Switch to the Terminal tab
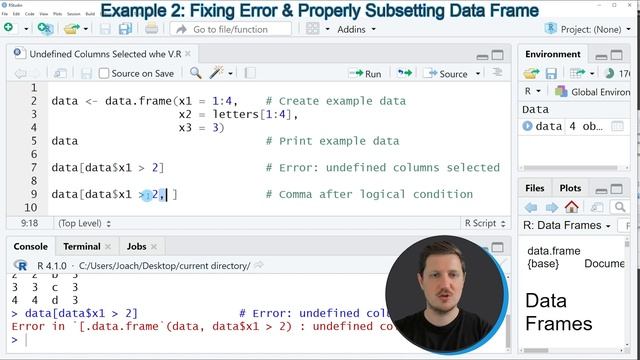 tap(82, 247)
